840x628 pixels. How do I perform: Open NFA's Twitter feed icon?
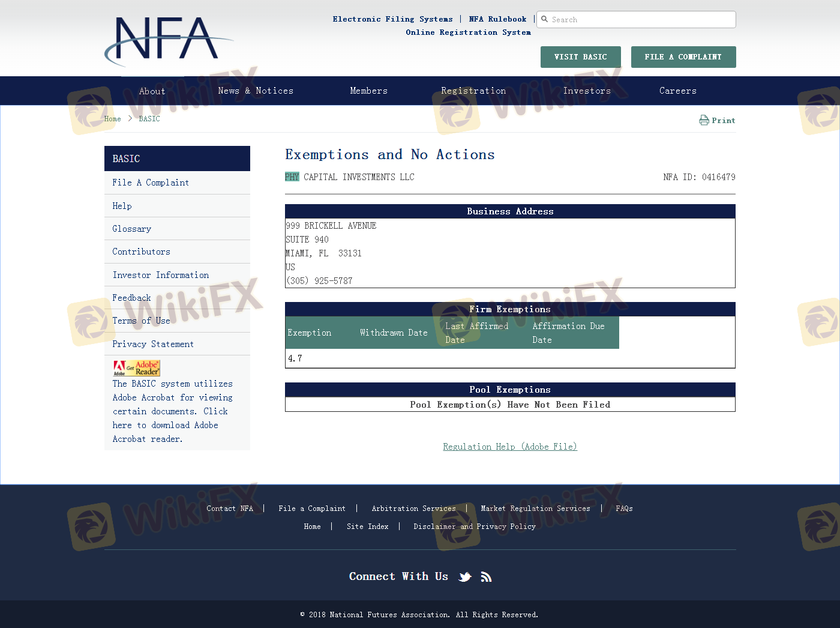[x=465, y=577]
